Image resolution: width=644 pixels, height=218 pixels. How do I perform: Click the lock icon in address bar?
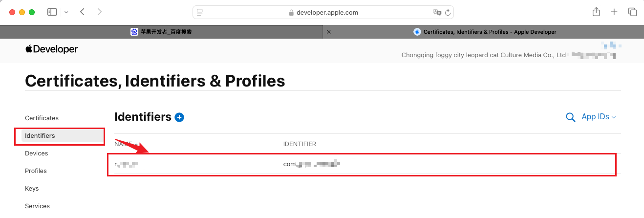pyautogui.click(x=292, y=13)
